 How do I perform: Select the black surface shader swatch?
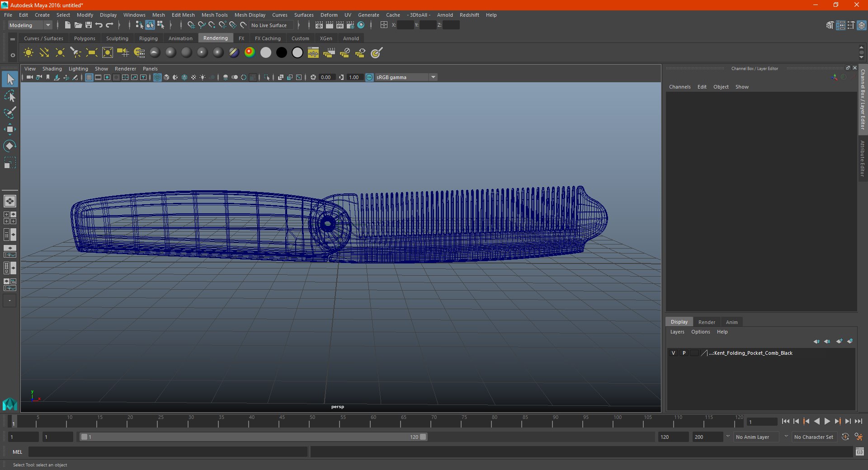(281, 53)
